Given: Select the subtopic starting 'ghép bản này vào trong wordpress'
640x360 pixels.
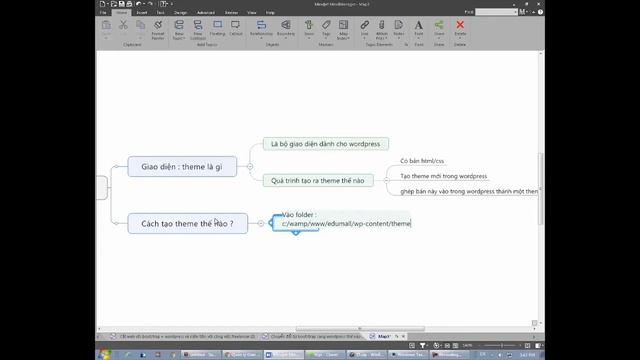Looking at the screenshot, I should pos(469,191).
